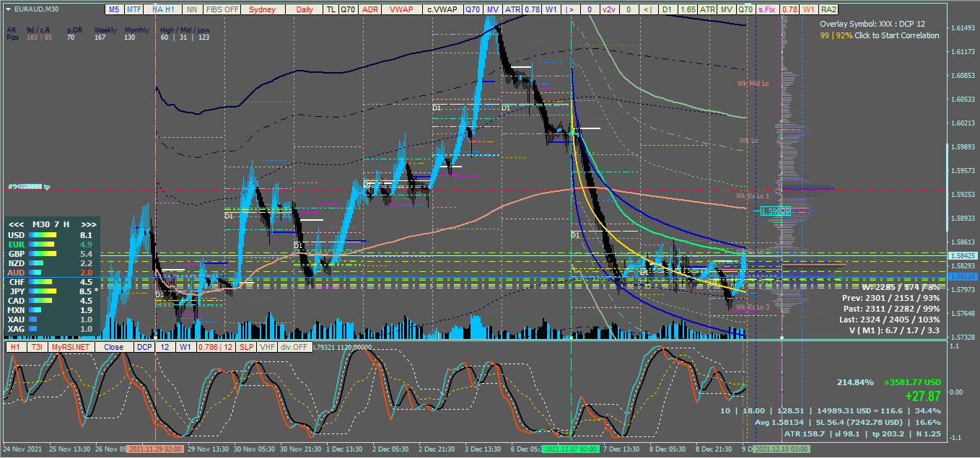This screenshot has height=458, width=980.
Task: Click the blue ATR button
Action: (512, 9)
